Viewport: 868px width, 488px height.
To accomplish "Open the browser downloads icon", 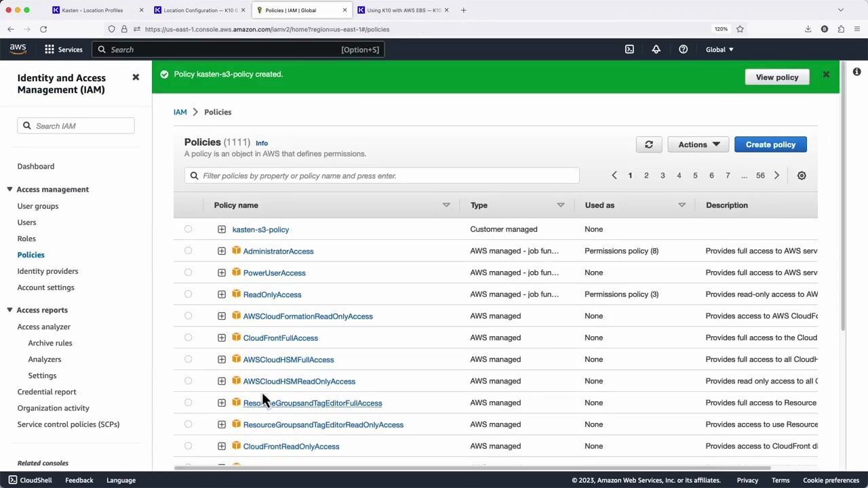I will [808, 29].
